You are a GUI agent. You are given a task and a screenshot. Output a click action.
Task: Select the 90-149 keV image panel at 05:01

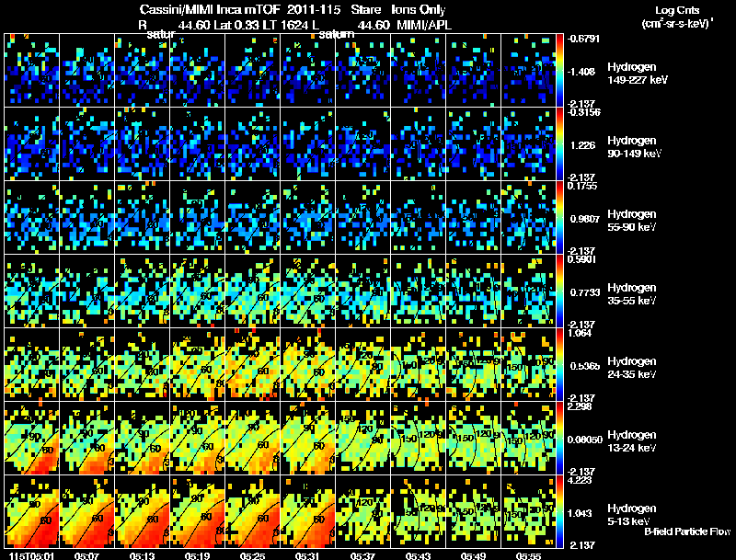click(x=31, y=143)
